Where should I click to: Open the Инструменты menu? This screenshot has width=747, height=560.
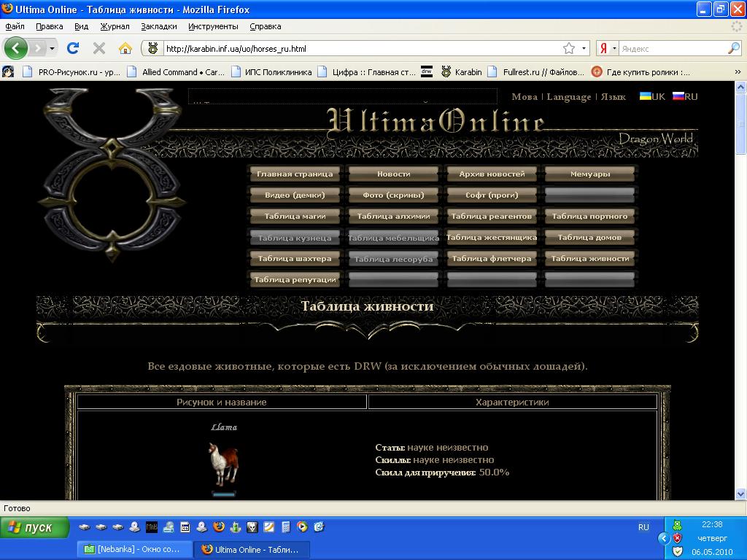[x=214, y=26]
